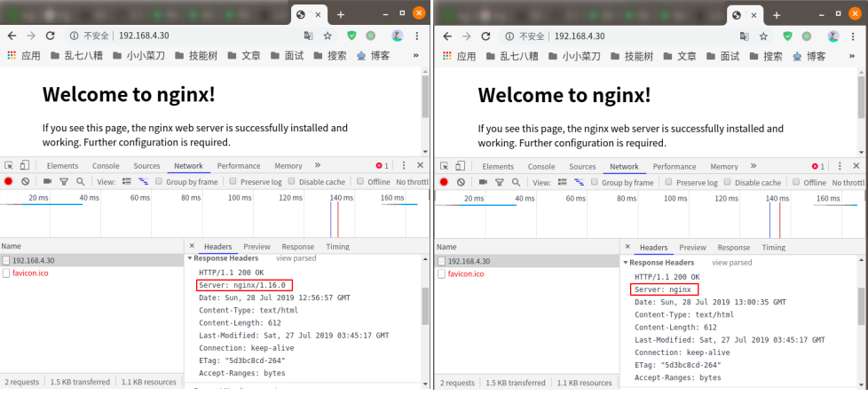Click the capture screenshots camera in left DevTools
Viewport: 868px width, 396px height.
[48, 181]
